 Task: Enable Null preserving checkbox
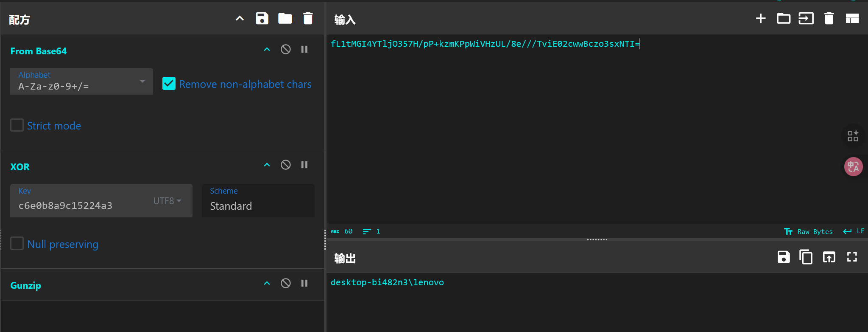[17, 244]
